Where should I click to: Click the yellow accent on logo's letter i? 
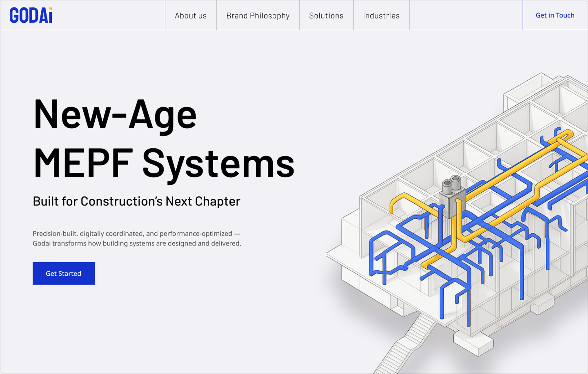point(51,9)
